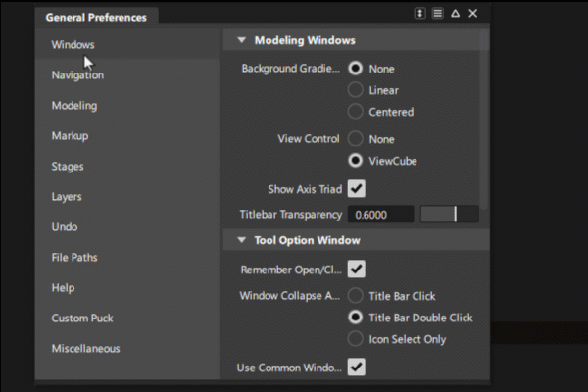Close the General Preferences window
Viewport: 588px width, 392px height.
click(472, 14)
